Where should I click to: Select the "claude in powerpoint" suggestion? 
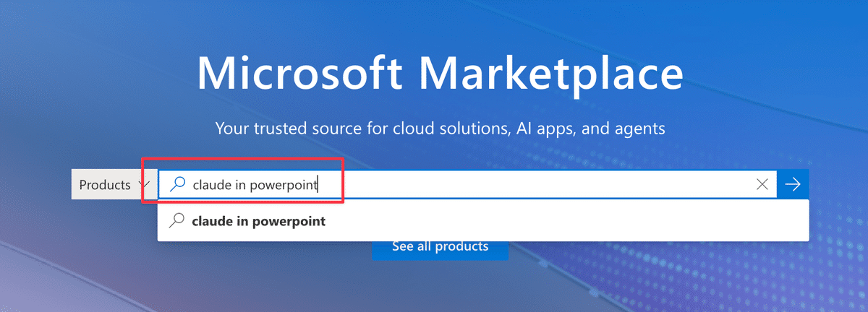point(259,222)
